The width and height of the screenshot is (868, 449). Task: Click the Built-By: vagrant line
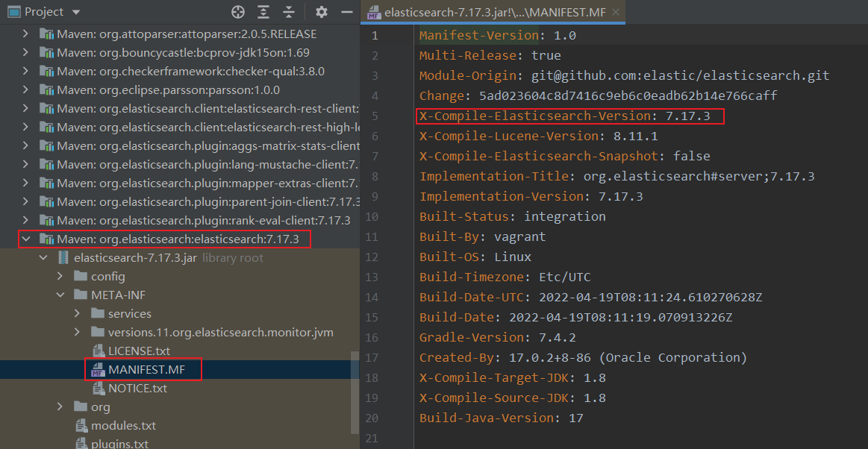click(x=483, y=236)
